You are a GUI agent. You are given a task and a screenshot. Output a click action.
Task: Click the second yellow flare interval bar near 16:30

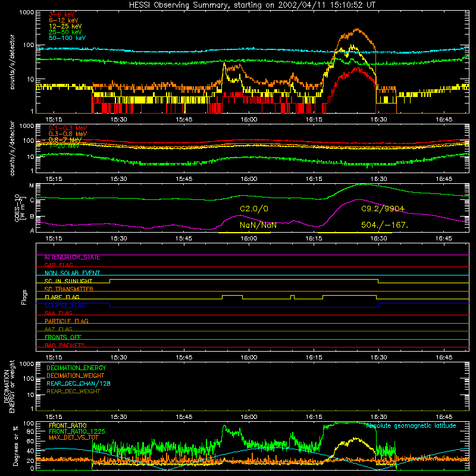[x=355, y=233]
